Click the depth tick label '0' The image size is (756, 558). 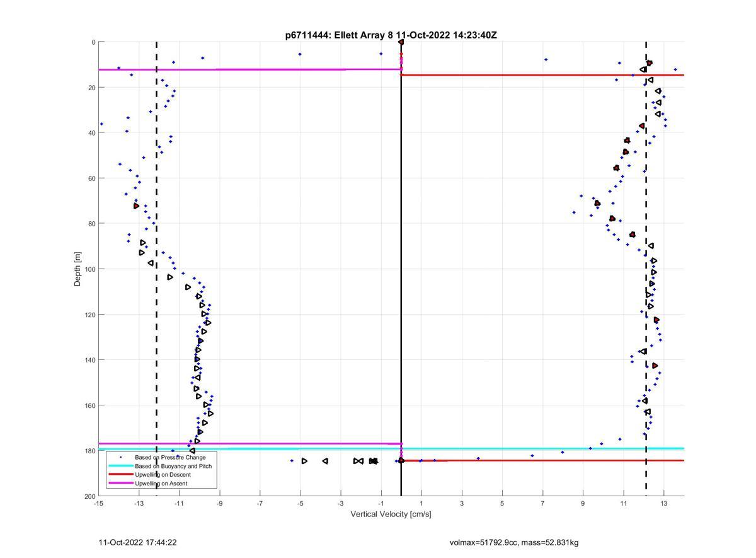click(x=93, y=42)
